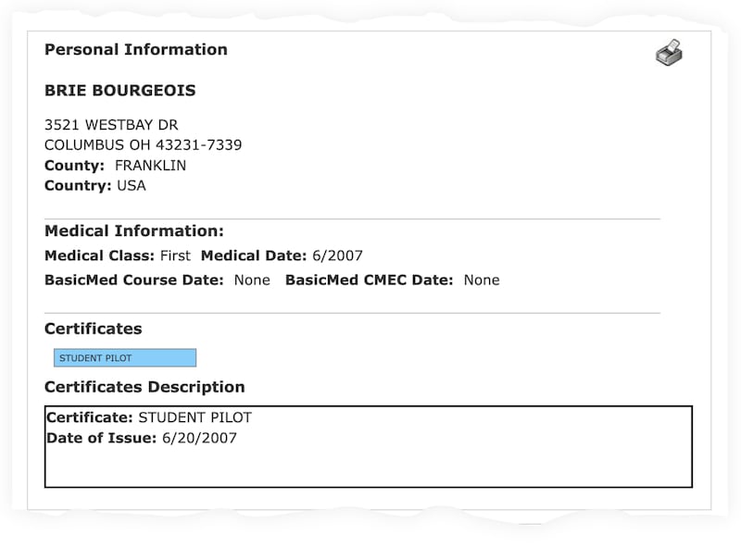Click the 3521 WESTBAY DR address line
This screenshot has width=741, height=560.
coord(111,125)
